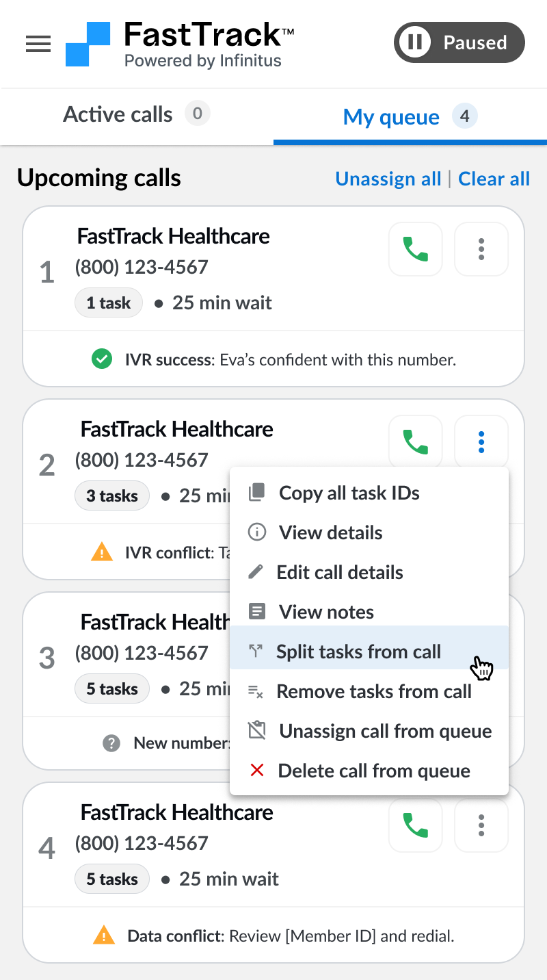
Task: Toggle the Paused status button
Action: click(x=459, y=42)
